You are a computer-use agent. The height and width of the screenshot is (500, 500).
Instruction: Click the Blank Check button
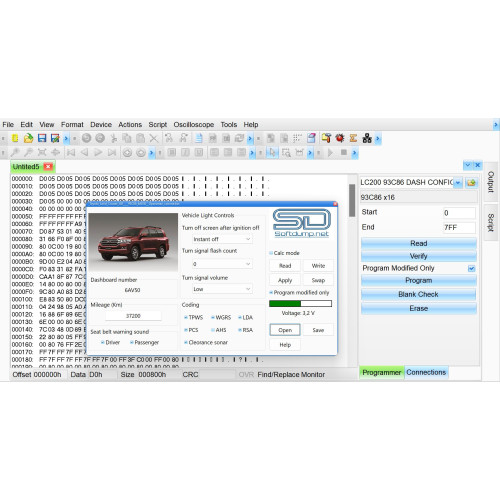coord(419,294)
